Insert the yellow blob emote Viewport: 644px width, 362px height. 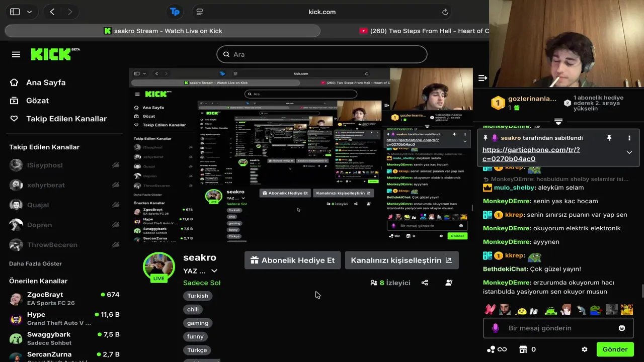tap(522, 310)
